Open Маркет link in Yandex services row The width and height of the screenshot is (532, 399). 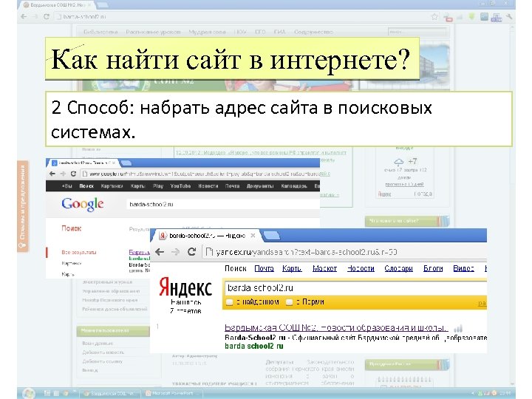(324, 268)
